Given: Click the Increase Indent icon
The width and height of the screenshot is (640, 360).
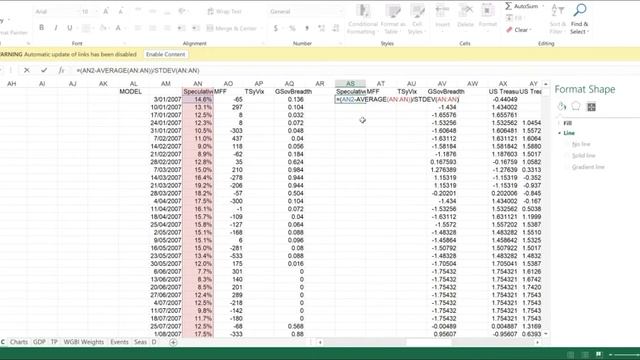Looking at the screenshot, I should (x=196, y=28).
